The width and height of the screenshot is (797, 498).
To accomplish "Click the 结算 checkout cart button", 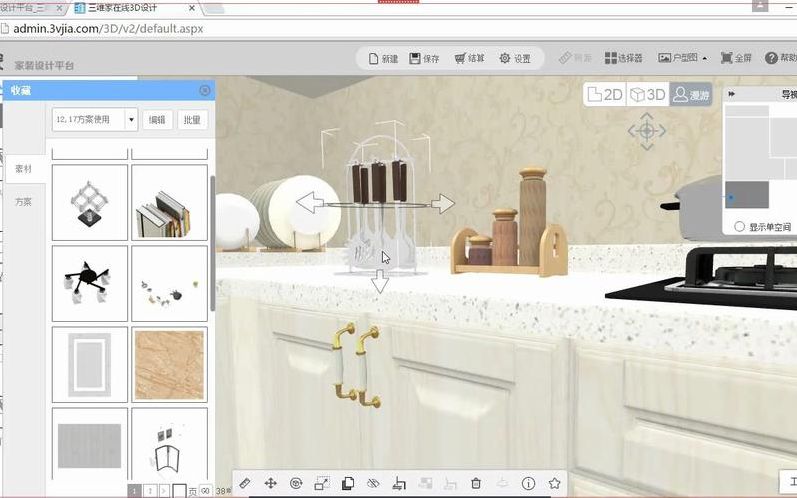I will pos(469,58).
